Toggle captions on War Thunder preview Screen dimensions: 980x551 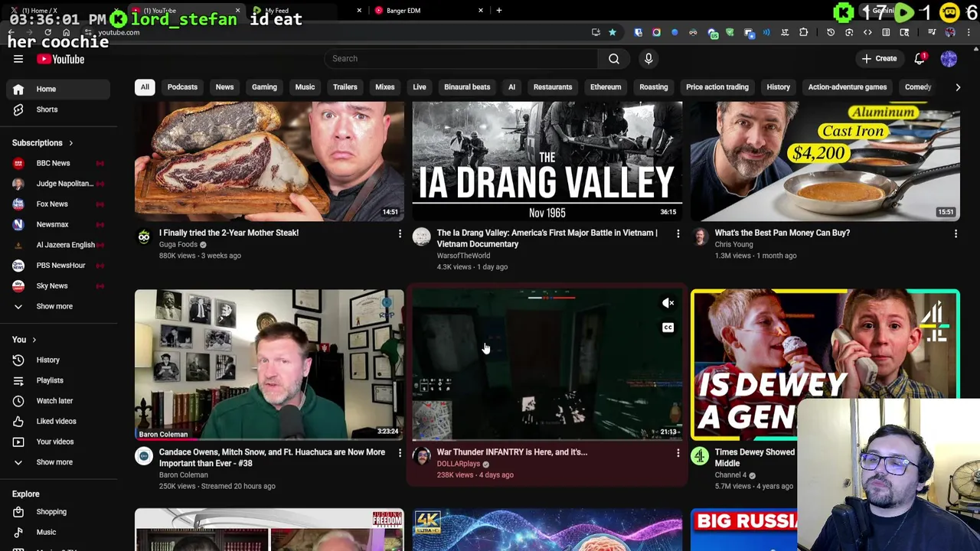tap(668, 328)
